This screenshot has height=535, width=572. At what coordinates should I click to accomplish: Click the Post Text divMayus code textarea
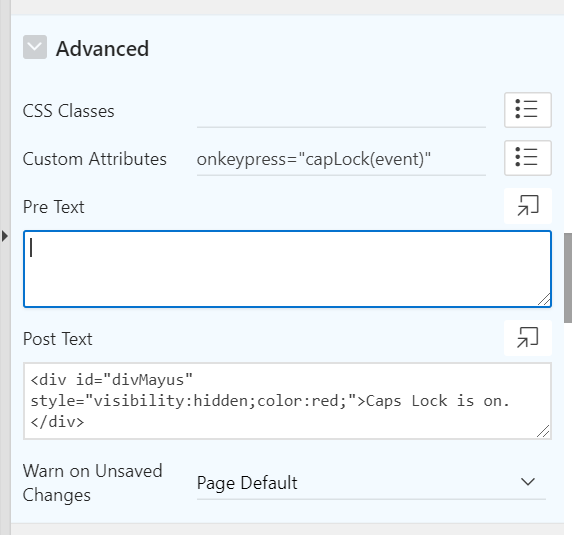(287, 401)
